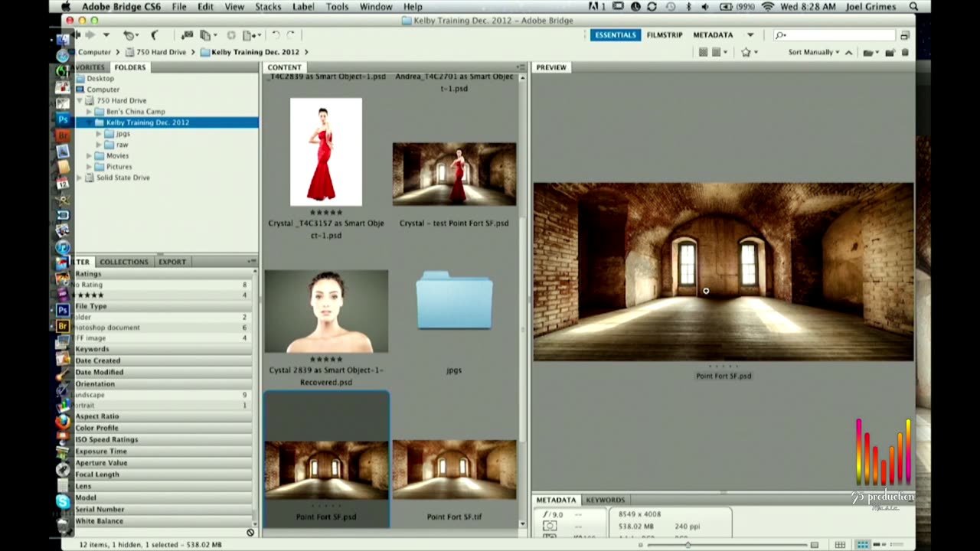Select View content as thumbnails icon
Viewport: 980px width, 551px height.
[x=863, y=545]
